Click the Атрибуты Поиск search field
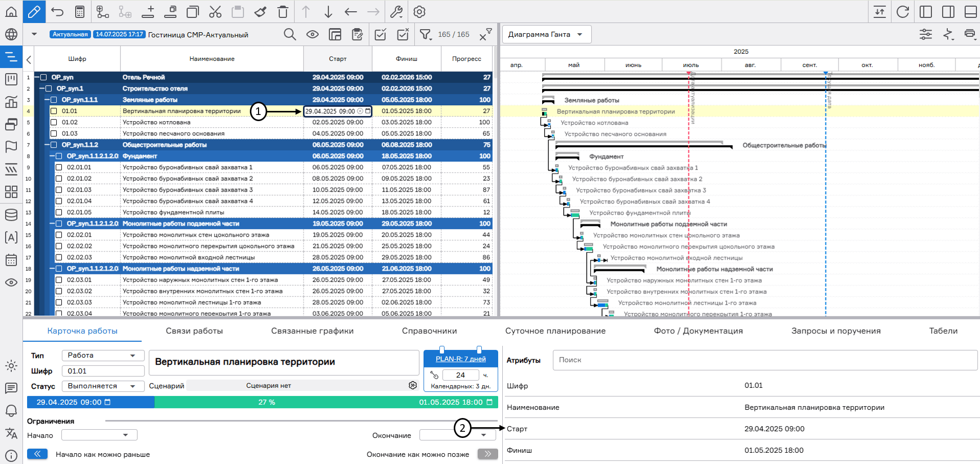Image resolution: width=980 pixels, height=464 pixels. [x=764, y=360]
